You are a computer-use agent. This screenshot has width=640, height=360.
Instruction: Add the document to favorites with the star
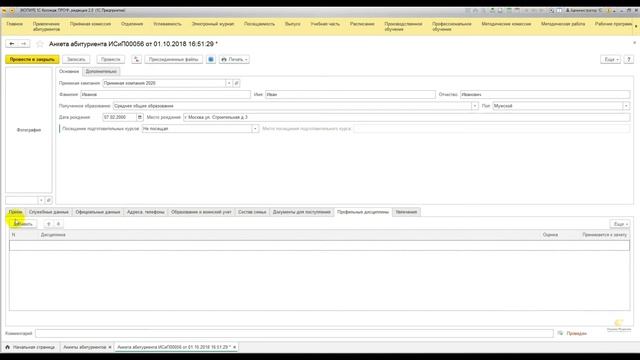click(x=40, y=44)
